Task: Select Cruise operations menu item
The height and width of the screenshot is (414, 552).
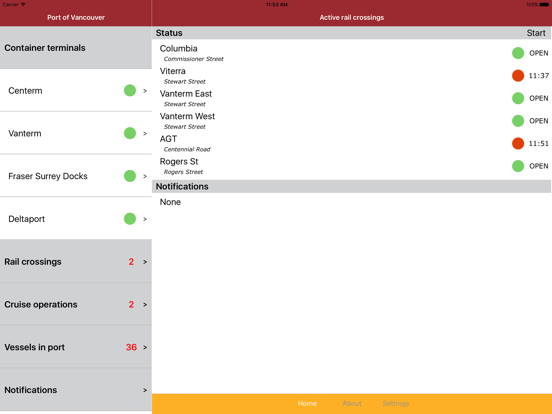Action: tap(76, 304)
